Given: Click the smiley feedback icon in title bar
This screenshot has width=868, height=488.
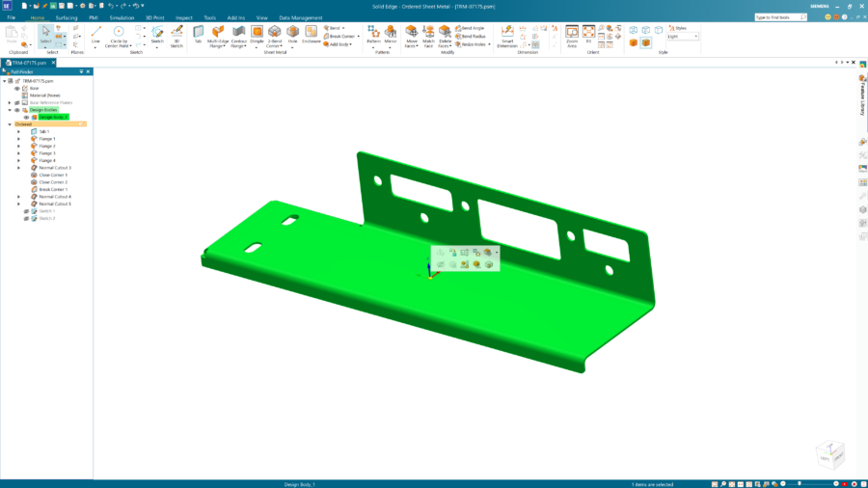Looking at the screenshot, I should tap(827, 17).
